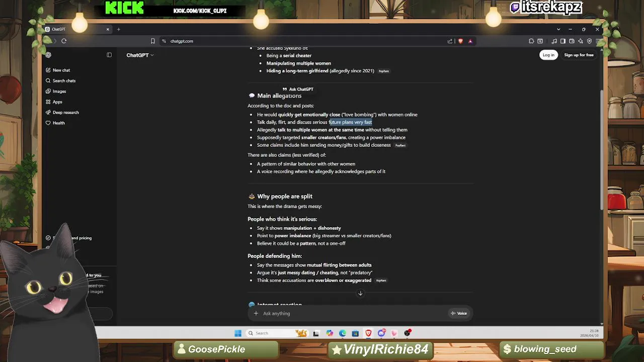Open site settings icon beside chatgpt.com
The width and height of the screenshot is (644, 362).
click(164, 41)
